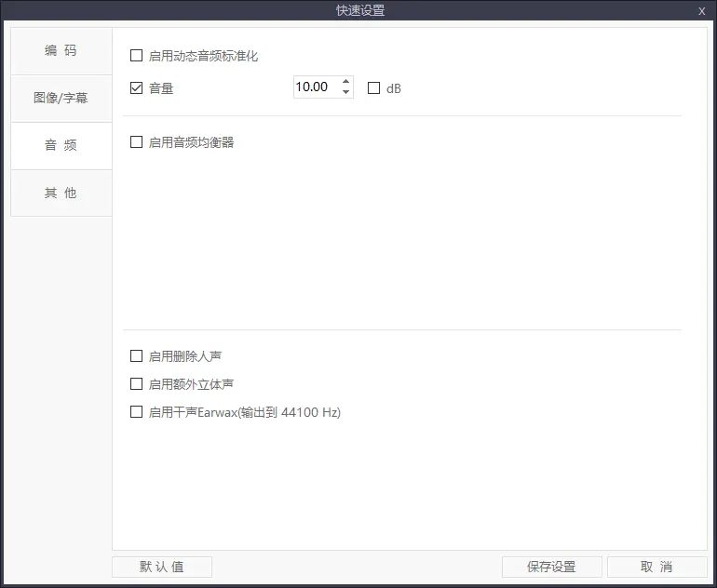Click the dB unit label text
This screenshot has width=717, height=588.
[394, 88]
